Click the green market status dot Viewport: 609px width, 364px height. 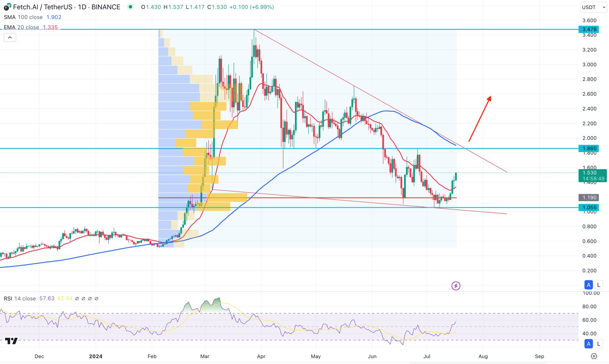pos(130,7)
